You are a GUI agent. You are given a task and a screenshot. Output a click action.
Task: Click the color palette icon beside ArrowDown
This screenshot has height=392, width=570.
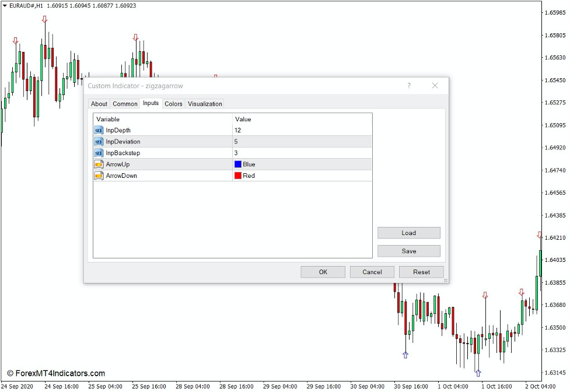coord(98,176)
